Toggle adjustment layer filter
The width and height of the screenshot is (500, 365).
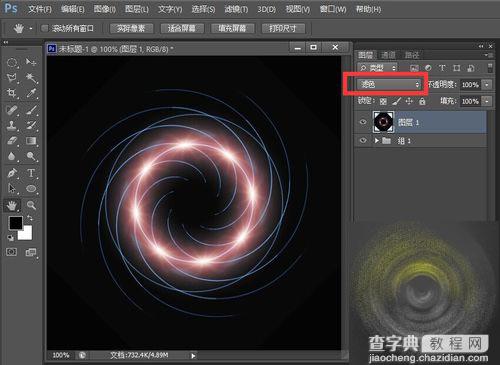(428, 68)
